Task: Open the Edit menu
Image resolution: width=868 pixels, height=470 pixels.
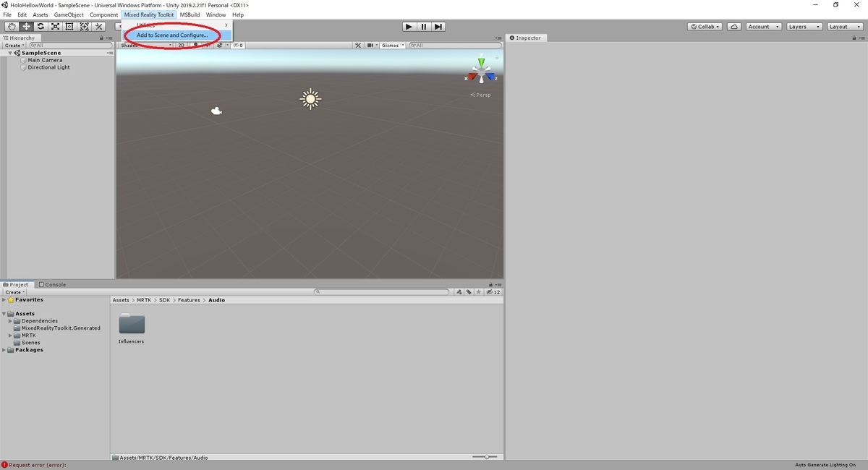Action: click(22, 14)
